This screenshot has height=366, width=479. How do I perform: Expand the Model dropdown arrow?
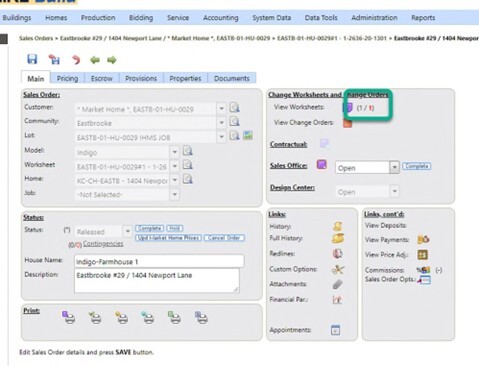174,152
